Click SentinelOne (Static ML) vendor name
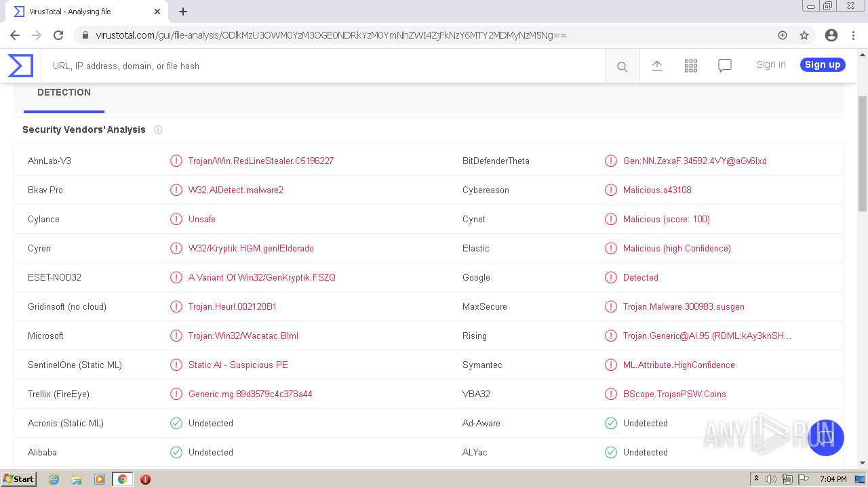This screenshot has height=488, width=868. [75, 365]
